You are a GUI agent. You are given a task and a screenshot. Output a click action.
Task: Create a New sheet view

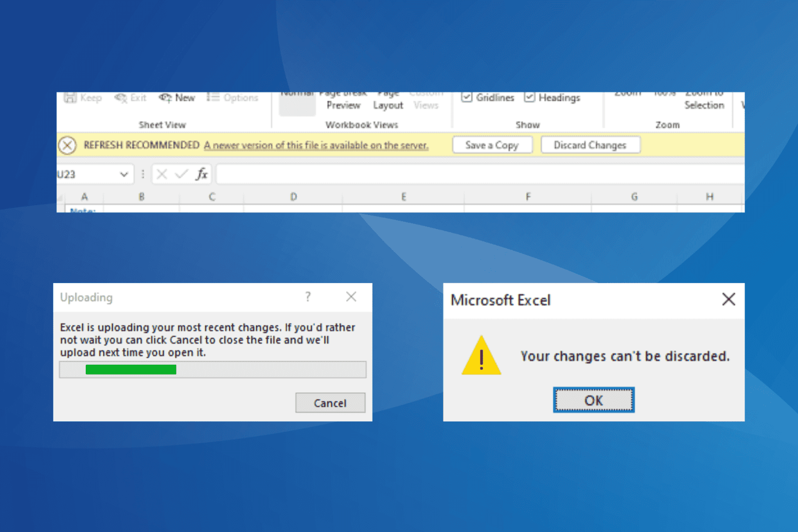177,98
